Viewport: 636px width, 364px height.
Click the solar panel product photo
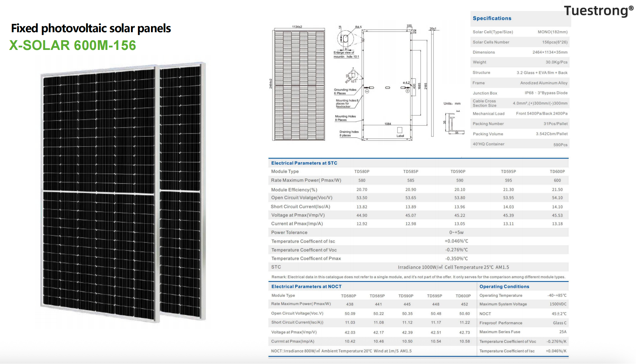tap(123, 192)
